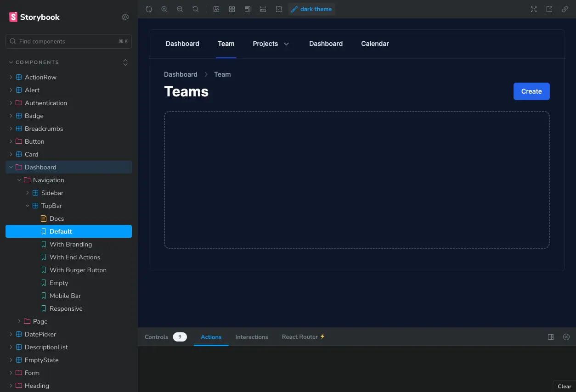Zoom out of the story canvas
The image size is (576, 392).
tap(180, 9)
